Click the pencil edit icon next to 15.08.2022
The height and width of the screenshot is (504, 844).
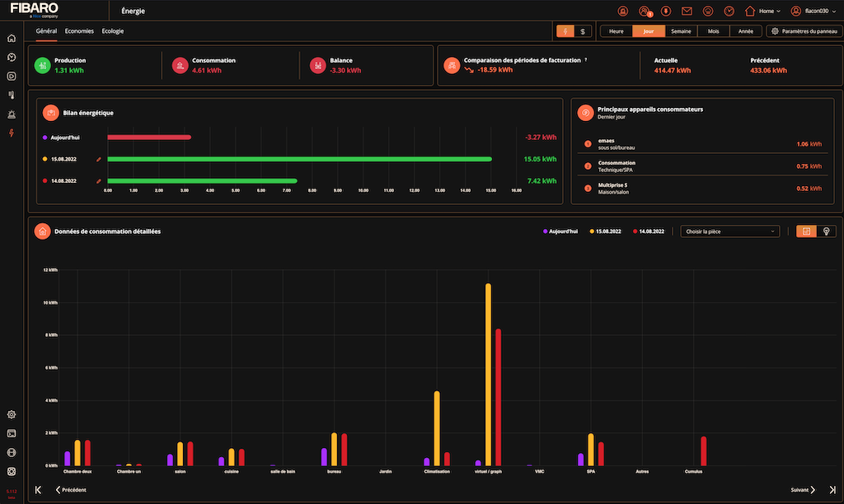(x=98, y=159)
